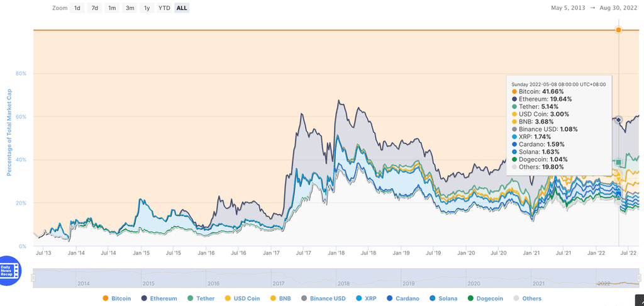Toggle the Tether legend entry
Image resolution: width=644 pixels, height=306 pixels.
click(x=201, y=298)
